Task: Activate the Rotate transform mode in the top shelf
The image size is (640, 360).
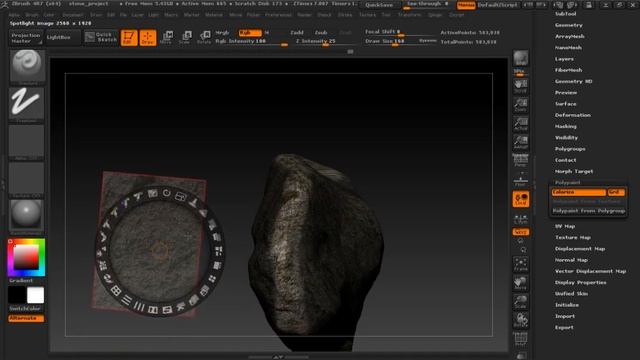Action: tap(204, 37)
